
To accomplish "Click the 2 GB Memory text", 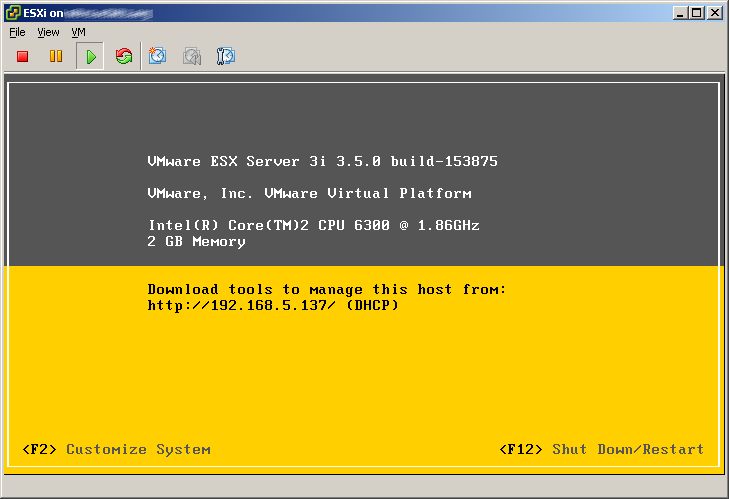I will pos(196,241).
